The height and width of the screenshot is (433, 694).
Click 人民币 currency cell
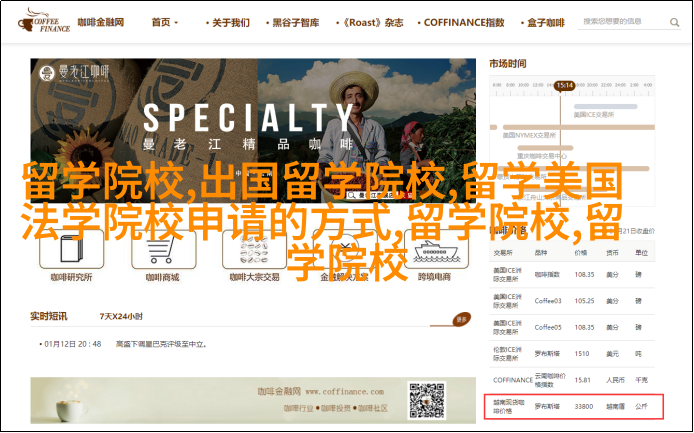(x=616, y=380)
